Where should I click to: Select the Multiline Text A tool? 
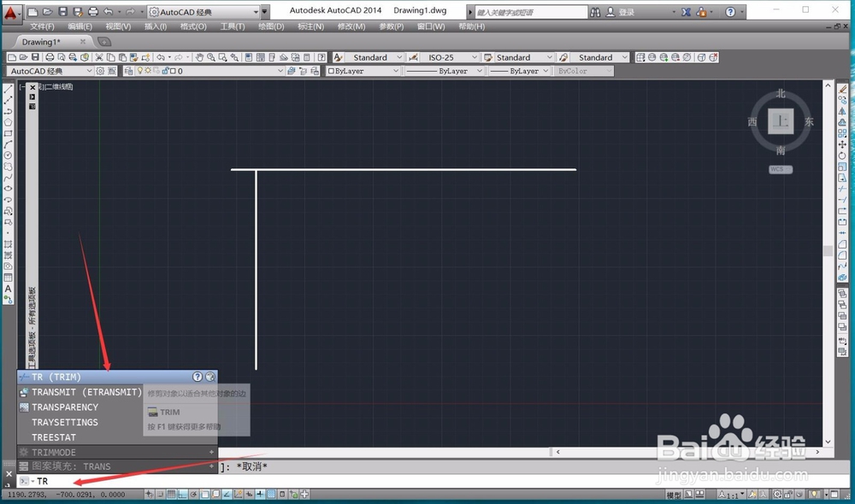click(x=9, y=289)
